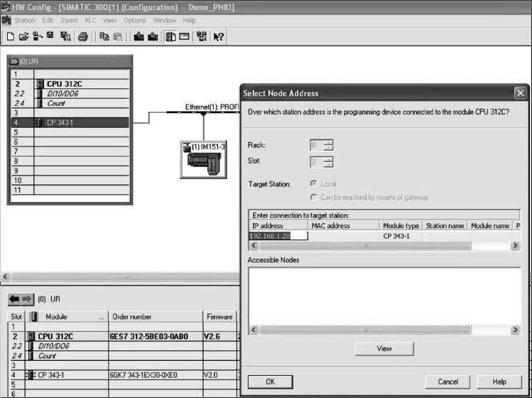Toggle the hardware Catalog toolbar icon
Viewport: 532px width, 398px height.
(171, 36)
